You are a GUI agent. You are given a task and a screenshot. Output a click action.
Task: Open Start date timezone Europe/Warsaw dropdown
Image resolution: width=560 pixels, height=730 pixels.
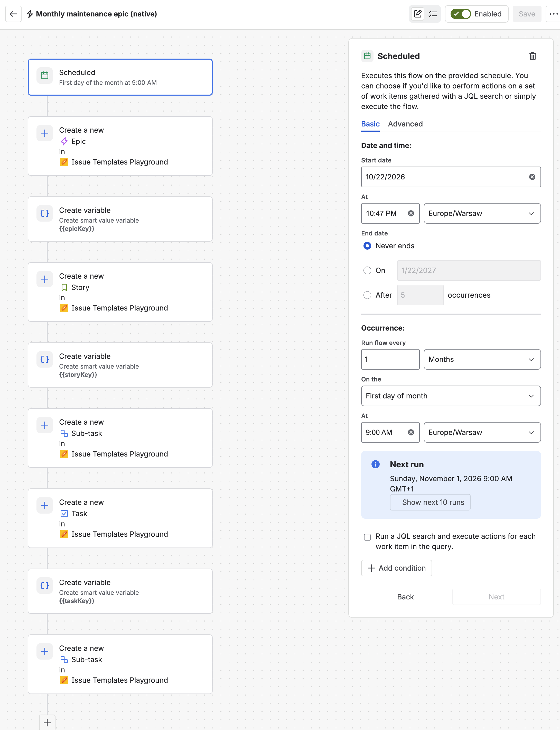(482, 213)
